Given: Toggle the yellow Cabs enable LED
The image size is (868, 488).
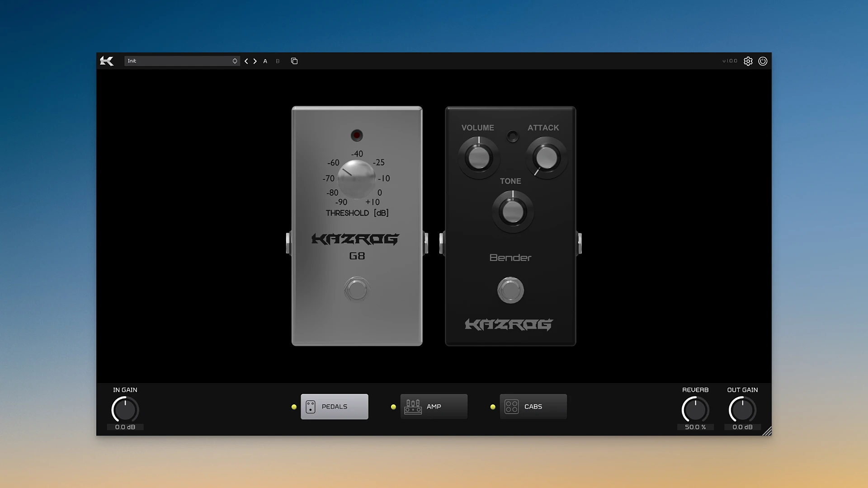Looking at the screenshot, I should [x=493, y=407].
